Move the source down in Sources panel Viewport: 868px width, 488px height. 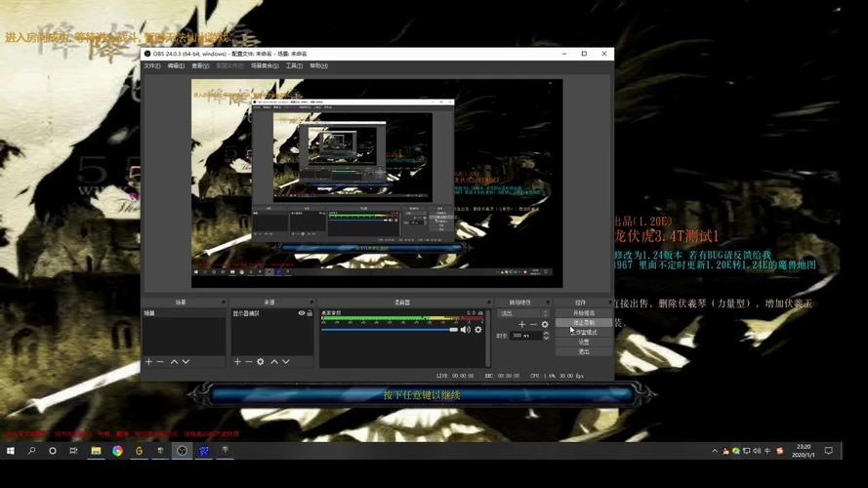point(286,361)
